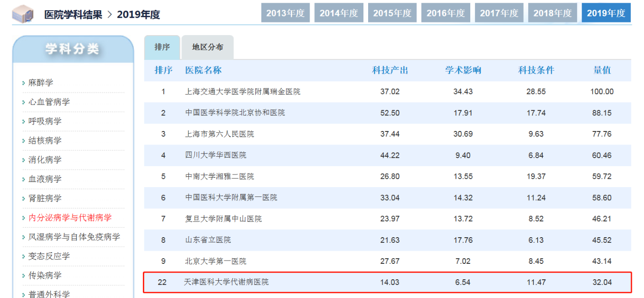
Task: Click the hospital building icon in header
Action: coord(23,15)
